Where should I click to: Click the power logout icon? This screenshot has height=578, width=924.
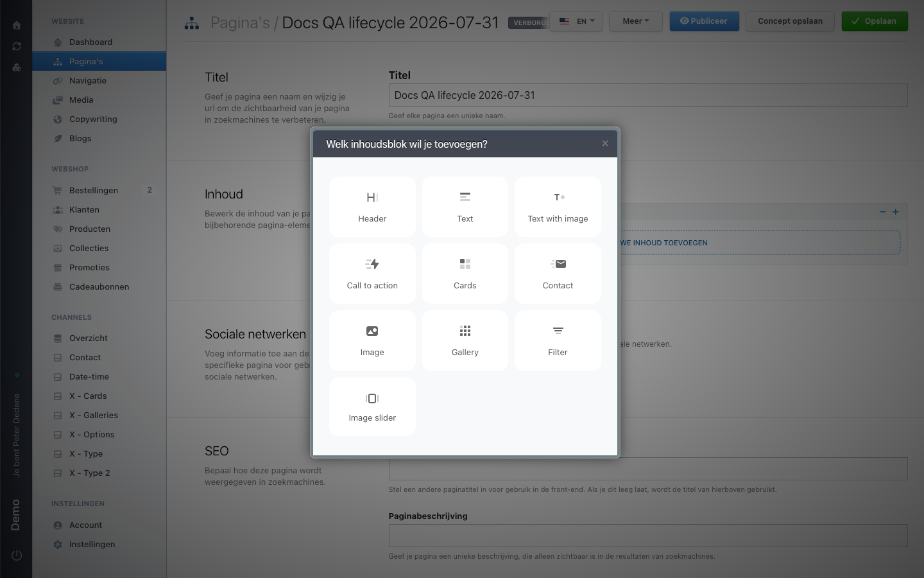[17, 555]
